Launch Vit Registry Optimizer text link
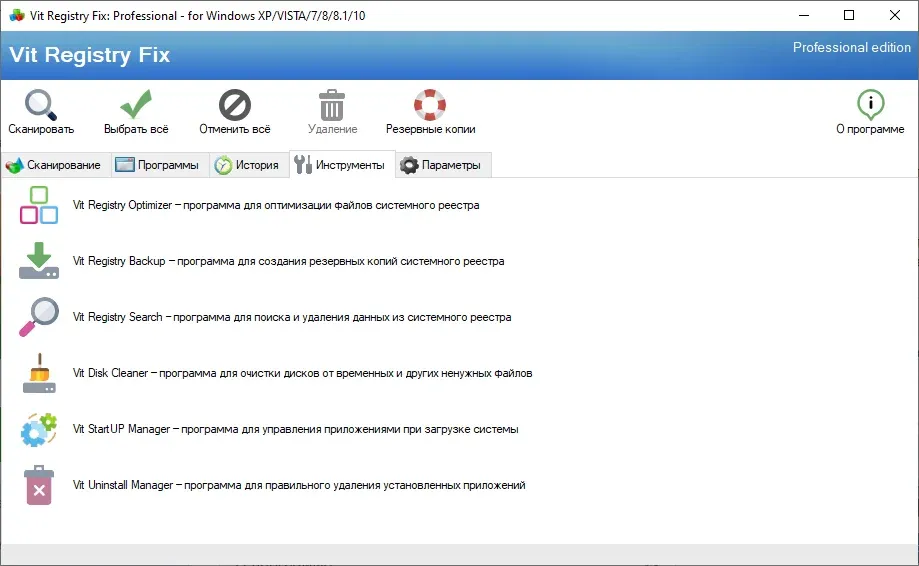Screen dimensions: 919x566 (276, 205)
